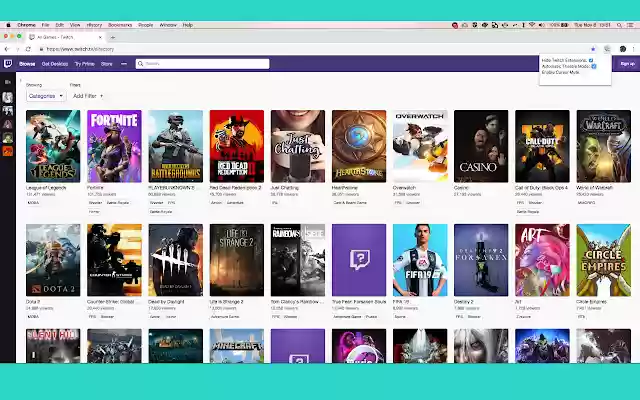Image resolution: width=640 pixels, height=400 pixels.
Task: Open the People menu
Action: click(x=145, y=25)
